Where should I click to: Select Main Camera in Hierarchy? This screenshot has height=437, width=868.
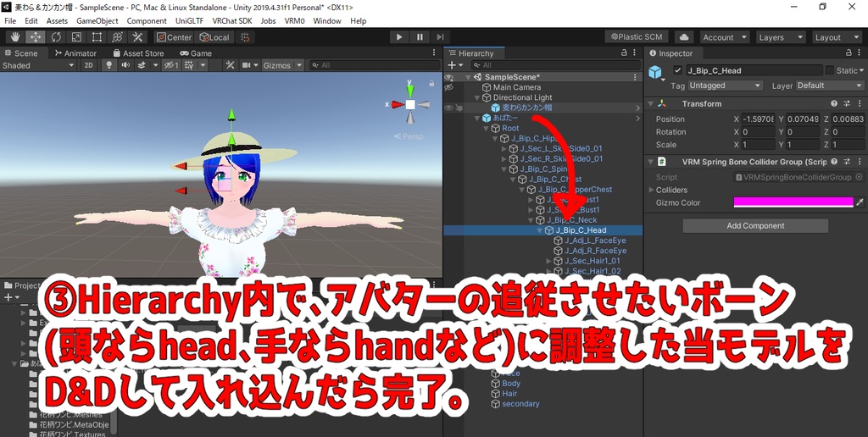[x=517, y=87]
